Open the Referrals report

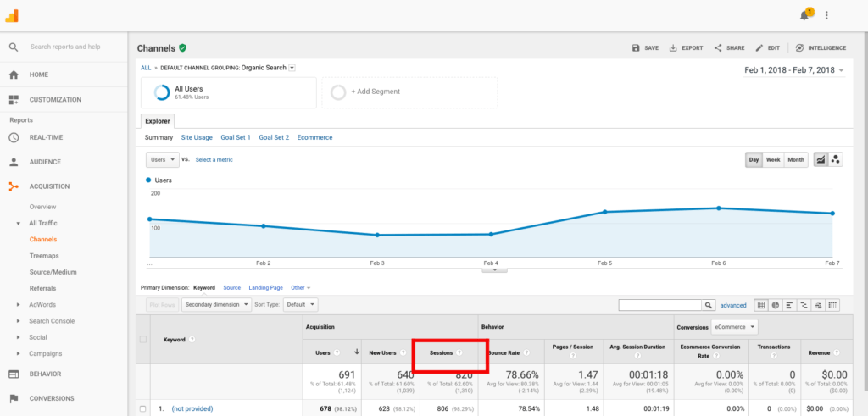point(42,288)
